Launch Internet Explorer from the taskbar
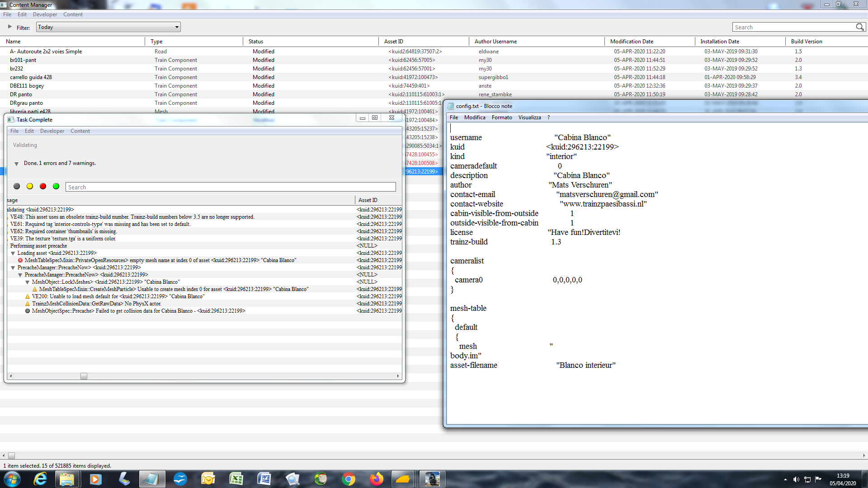 coord(40,479)
